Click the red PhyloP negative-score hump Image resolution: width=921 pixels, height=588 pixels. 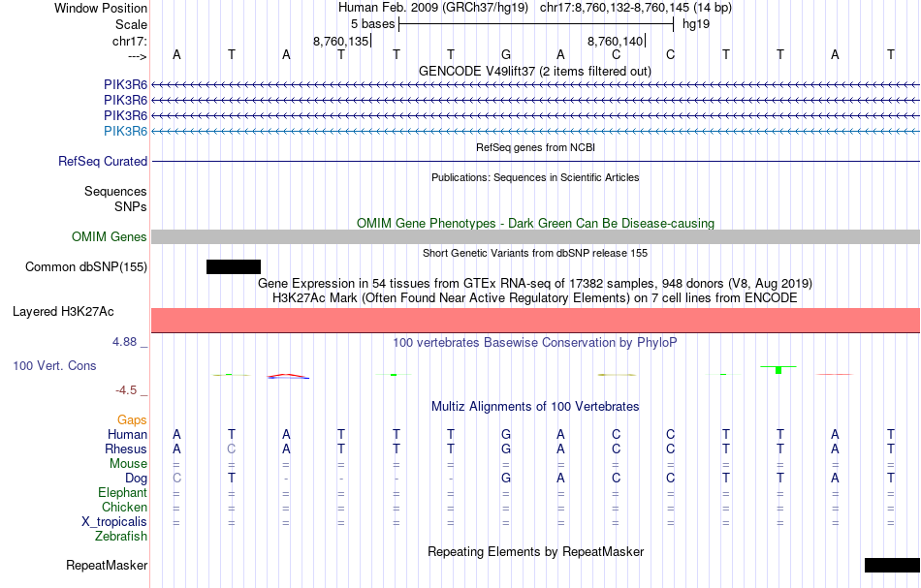287,376
